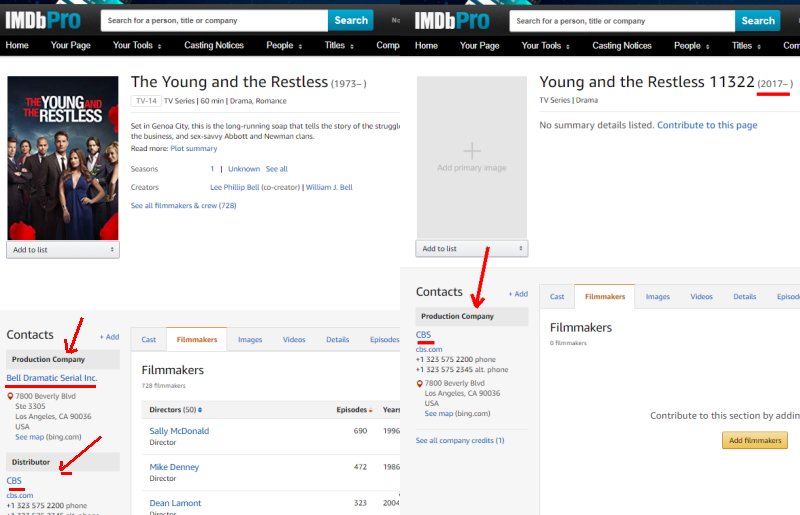The image size is (800, 515).
Task: Click See all filmmakers & crew (728)
Action: [183, 206]
